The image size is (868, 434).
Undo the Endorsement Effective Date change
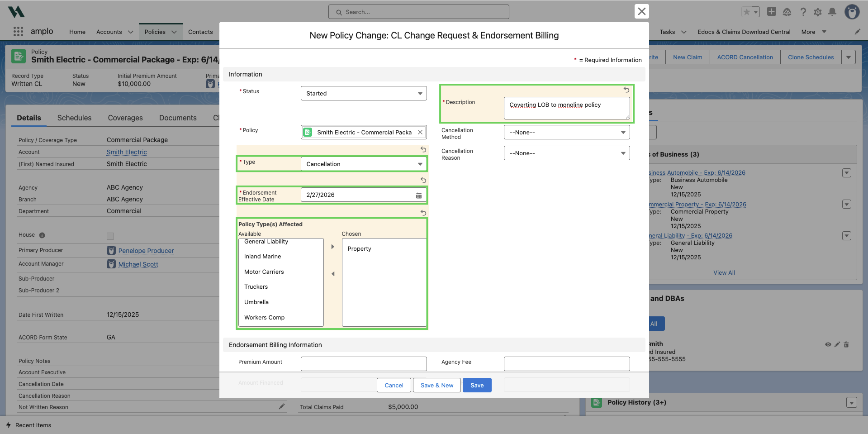pyautogui.click(x=423, y=180)
